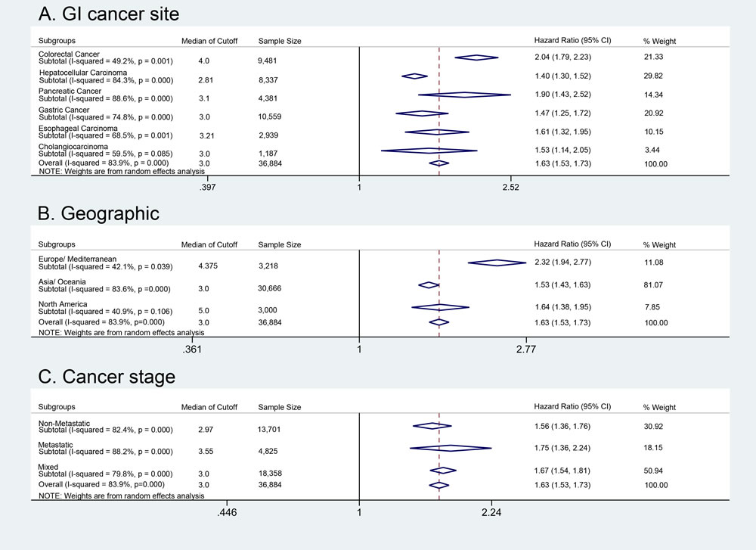This screenshot has width=756, height=550.
Task: Click the Mixed stage diamond marker
Action: tap(443, 471)
